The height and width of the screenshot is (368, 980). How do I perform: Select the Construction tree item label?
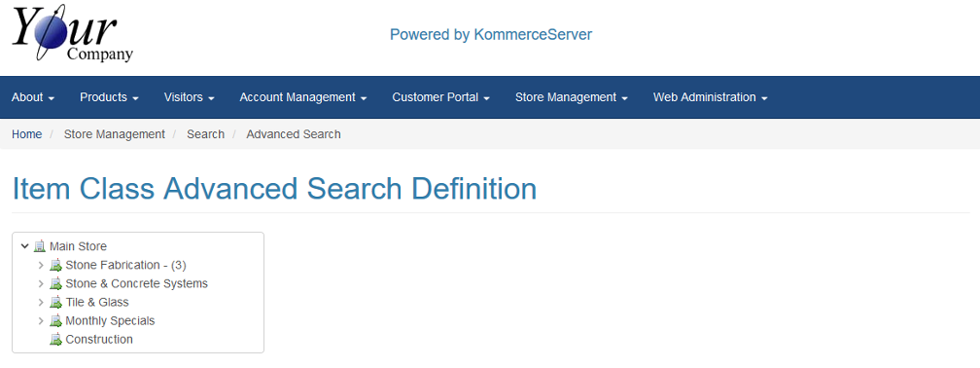[x=99, y=340]
